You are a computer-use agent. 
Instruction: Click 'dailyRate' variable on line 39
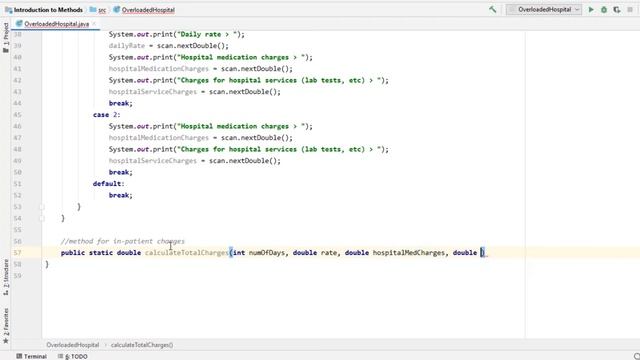pos(127,46)
